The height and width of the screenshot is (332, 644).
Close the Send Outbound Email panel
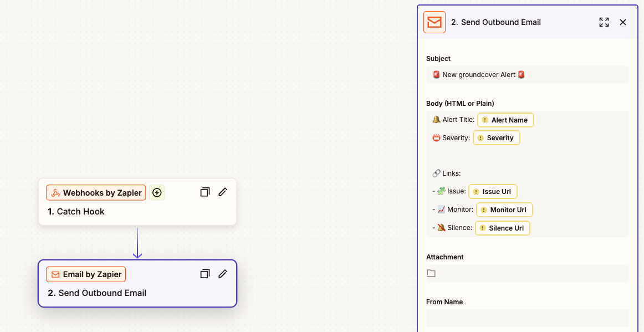pyautogui.click(x=623, y=22)
